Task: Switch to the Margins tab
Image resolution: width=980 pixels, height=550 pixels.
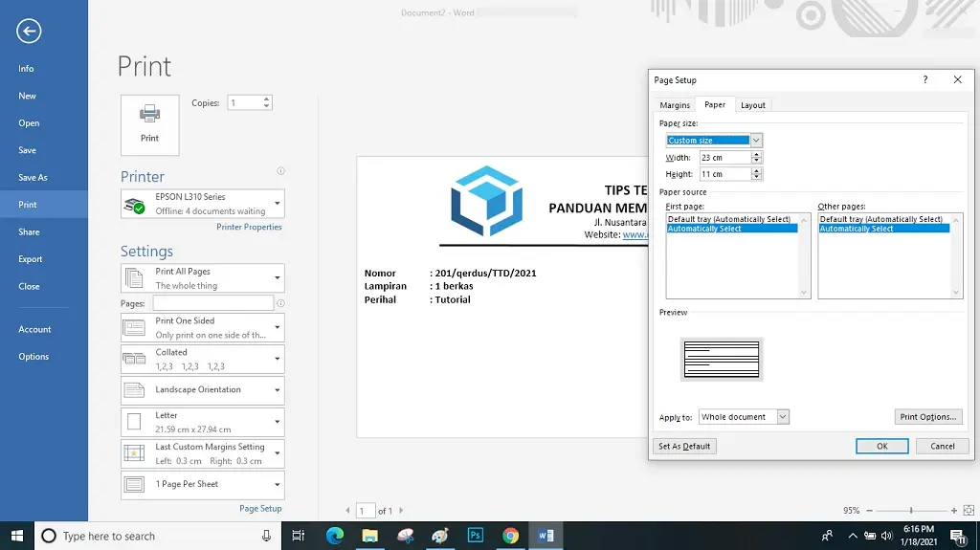Action: 675,105
